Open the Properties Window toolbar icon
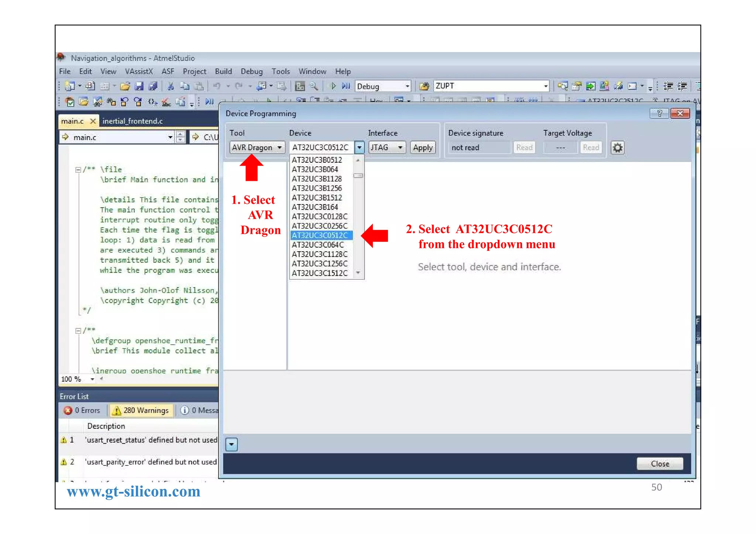The width and height of the screenshot is (756, 534). tap(577, 86)
